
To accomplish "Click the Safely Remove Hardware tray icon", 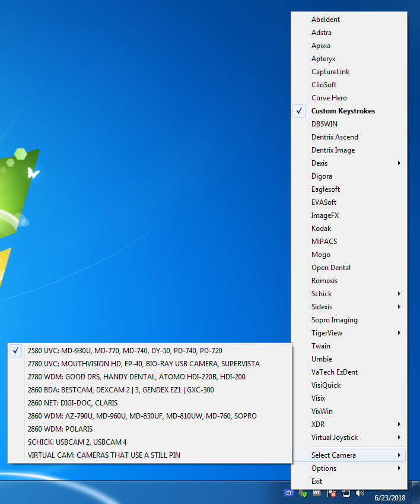I will 303,493.
